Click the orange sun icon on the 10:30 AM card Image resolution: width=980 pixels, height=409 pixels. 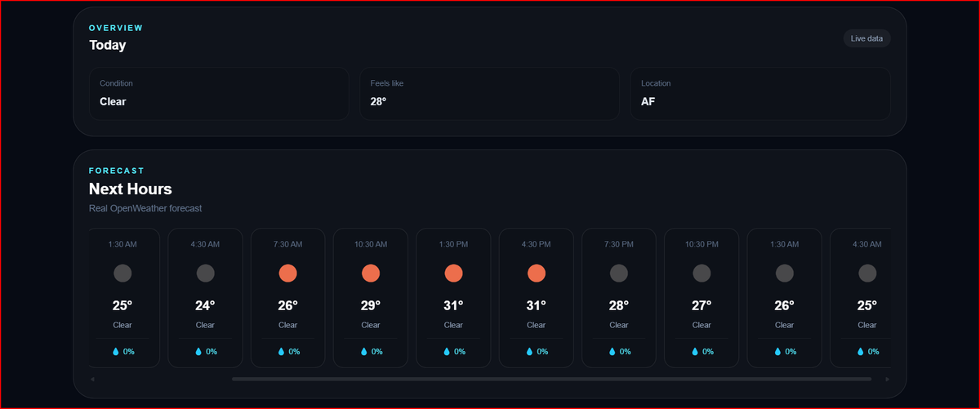click(371, 273)
